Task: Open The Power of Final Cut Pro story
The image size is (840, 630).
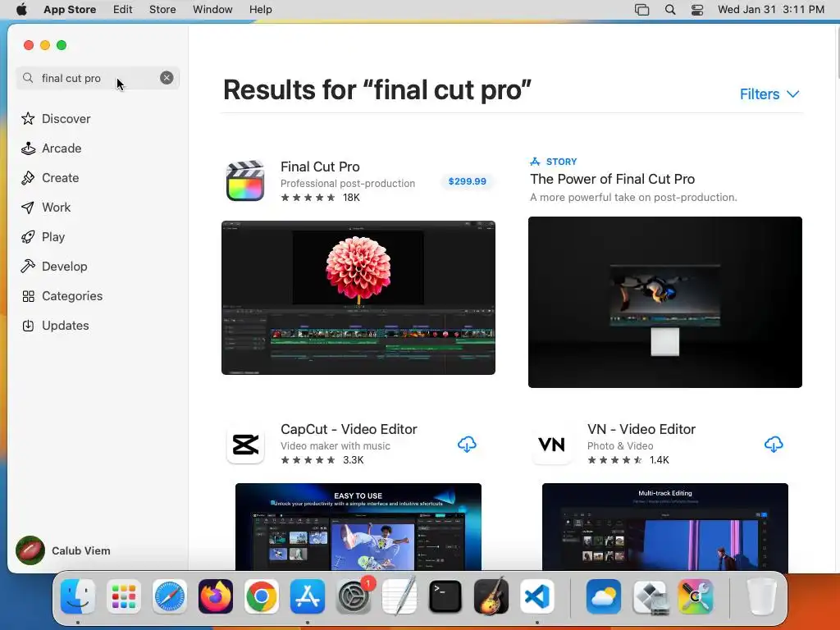Action: click(x=612, y=179)
